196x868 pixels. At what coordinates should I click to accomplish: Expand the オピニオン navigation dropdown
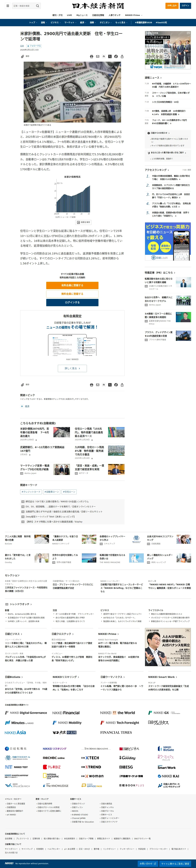pos(106,23)
